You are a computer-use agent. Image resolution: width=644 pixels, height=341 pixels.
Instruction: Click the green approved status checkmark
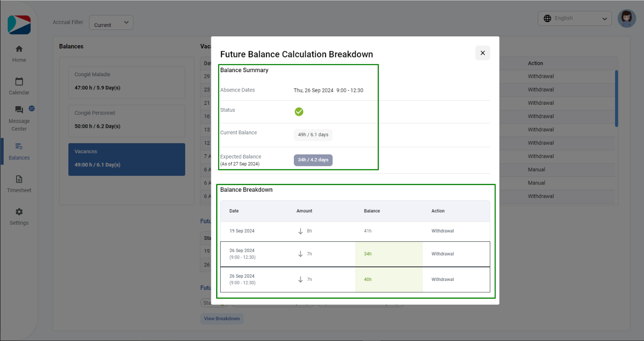click(x=299, y=112)
